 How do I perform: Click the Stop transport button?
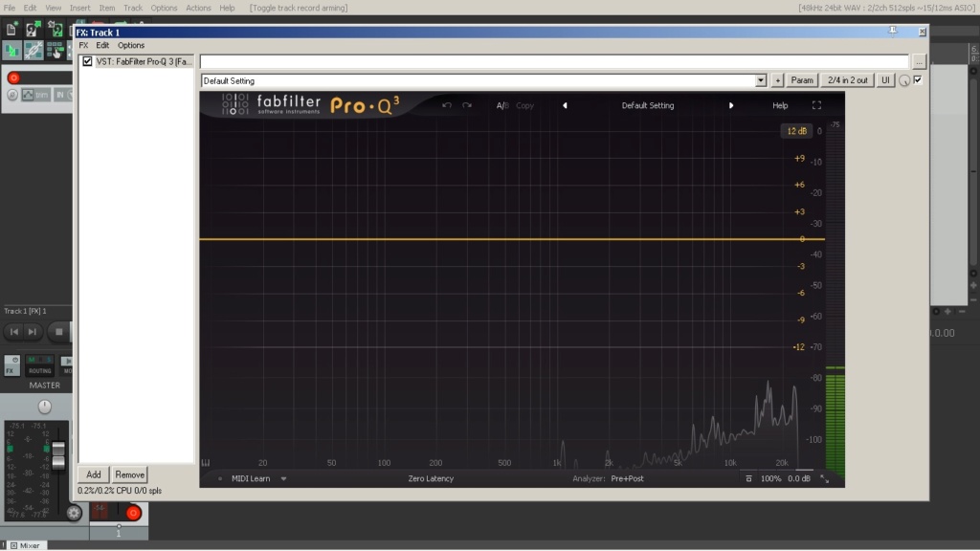point(58,332)
